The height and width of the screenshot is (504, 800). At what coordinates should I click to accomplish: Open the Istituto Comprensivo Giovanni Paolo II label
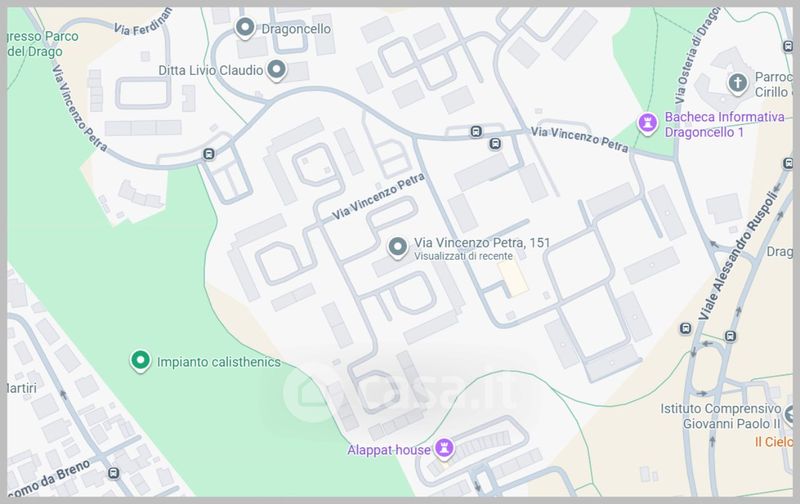pos(720,416)
